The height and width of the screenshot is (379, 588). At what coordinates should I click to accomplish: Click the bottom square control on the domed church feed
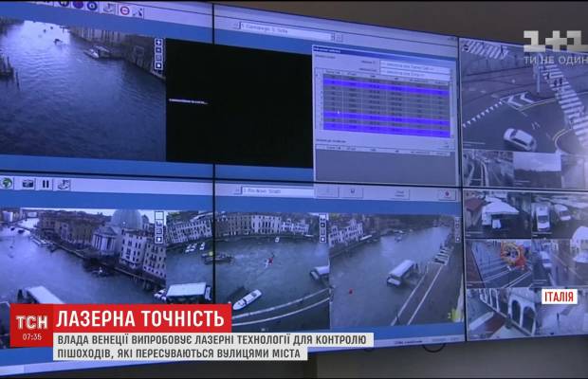click(159, 240)
